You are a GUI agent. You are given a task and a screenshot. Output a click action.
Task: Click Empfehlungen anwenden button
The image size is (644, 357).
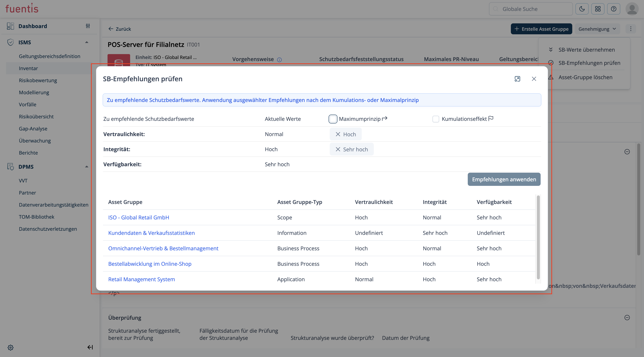click(504, 179)
